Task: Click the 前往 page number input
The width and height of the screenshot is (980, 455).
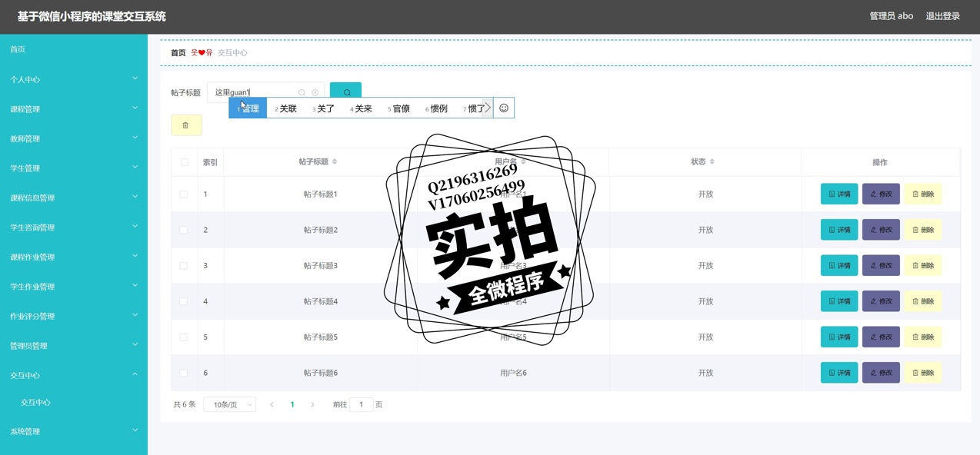Action: tap(361, 405)
